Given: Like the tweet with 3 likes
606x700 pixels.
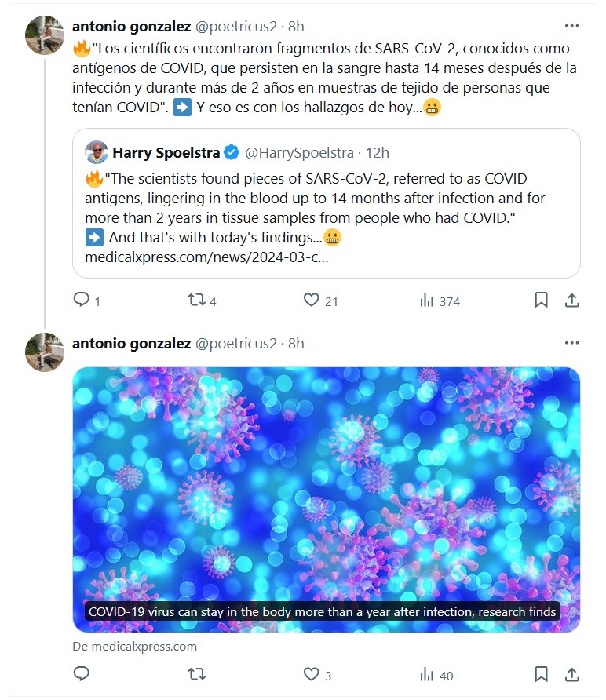Looking at the screenshot, I should click(312, 674).
